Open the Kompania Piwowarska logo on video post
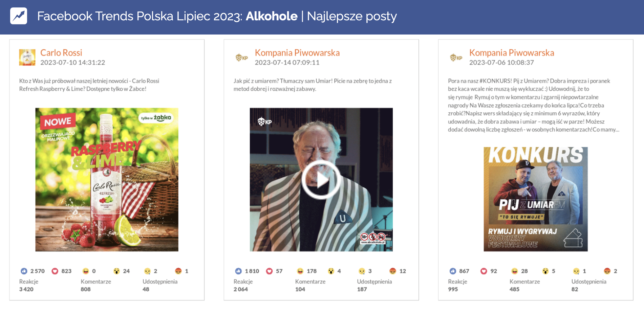 point(242,58)
